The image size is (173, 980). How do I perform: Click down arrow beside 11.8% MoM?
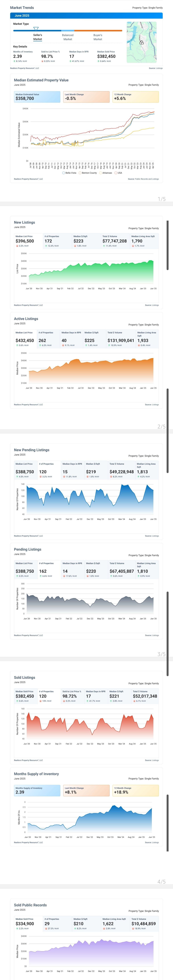[x=64, y=477]
